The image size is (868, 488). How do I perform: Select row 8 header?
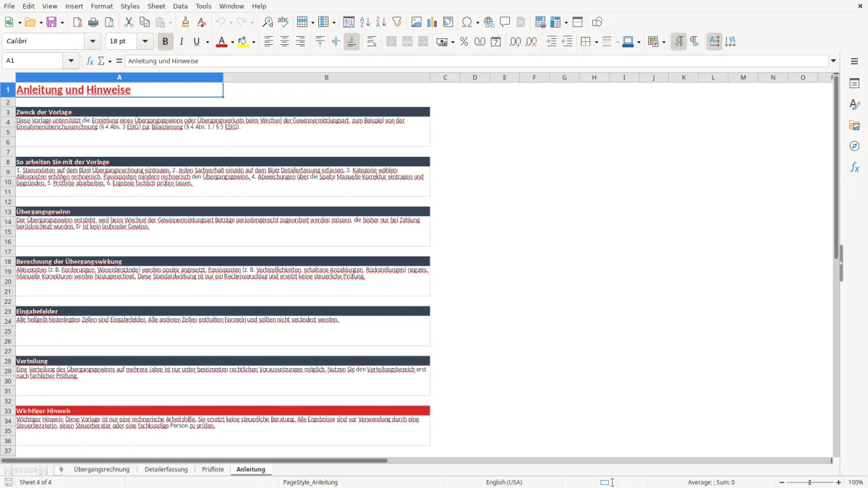click(8, 162)
